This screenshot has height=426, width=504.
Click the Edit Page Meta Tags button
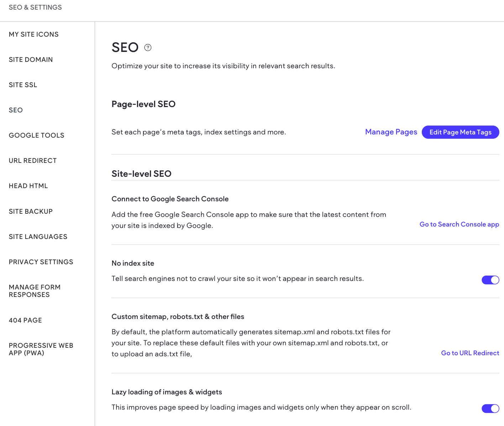click(460, 132)
